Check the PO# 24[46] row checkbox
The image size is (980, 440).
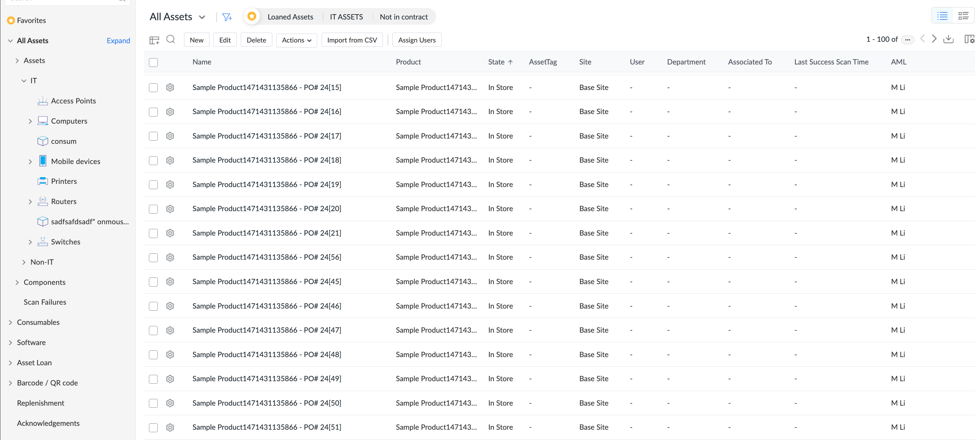[x=153, y=306]
